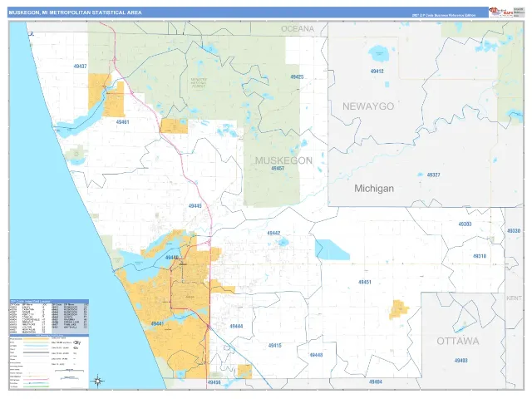Select ZIP code 49412 label

(377, 71)
